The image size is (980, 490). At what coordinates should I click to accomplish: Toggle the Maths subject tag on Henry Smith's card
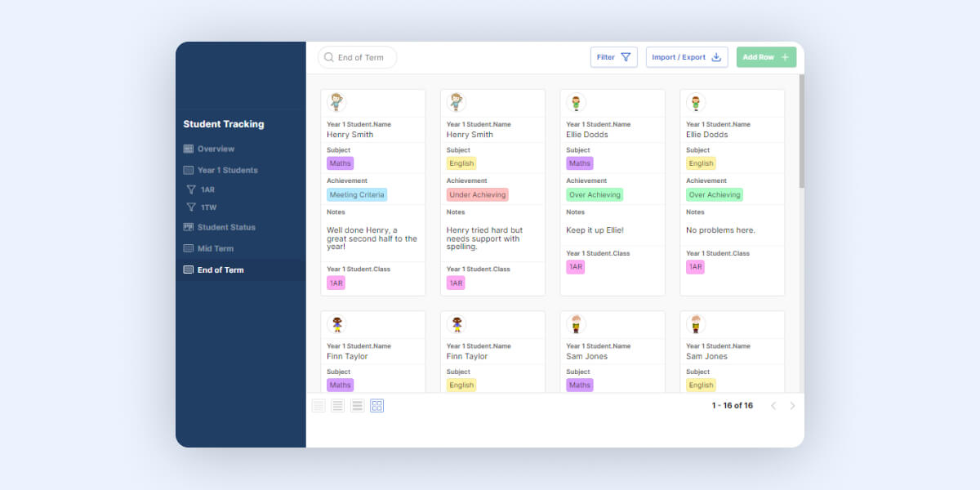(340, 163)
